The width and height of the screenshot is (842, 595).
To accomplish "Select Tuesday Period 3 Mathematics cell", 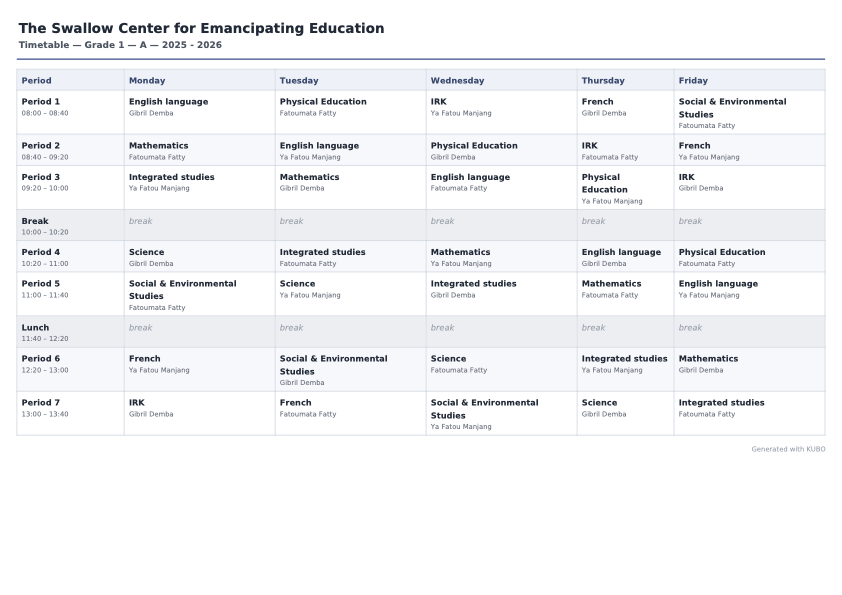I will [351, 187].
